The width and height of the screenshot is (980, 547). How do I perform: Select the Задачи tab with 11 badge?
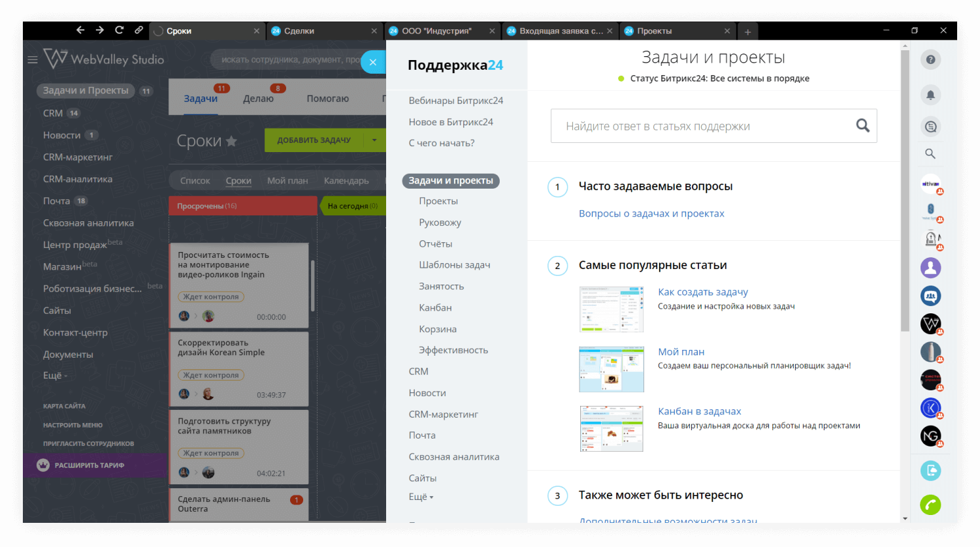pyautogui.click(x=201, y=99)
